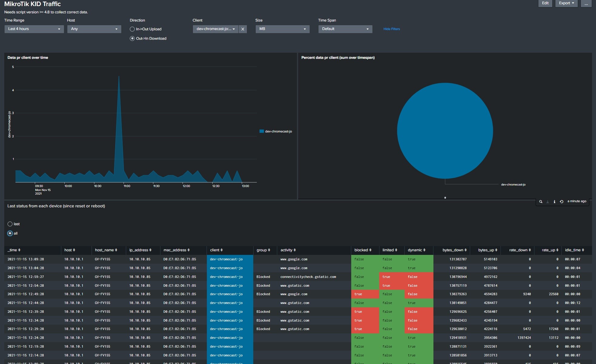
Task: Open panel search with magnifier icon
Action: [540, 202]
